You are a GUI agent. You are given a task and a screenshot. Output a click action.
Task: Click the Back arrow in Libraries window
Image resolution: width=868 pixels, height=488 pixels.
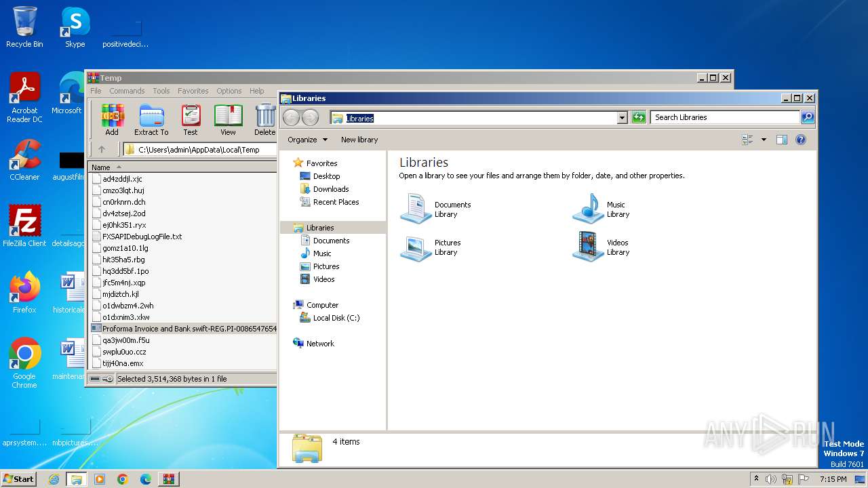point(291,117)
